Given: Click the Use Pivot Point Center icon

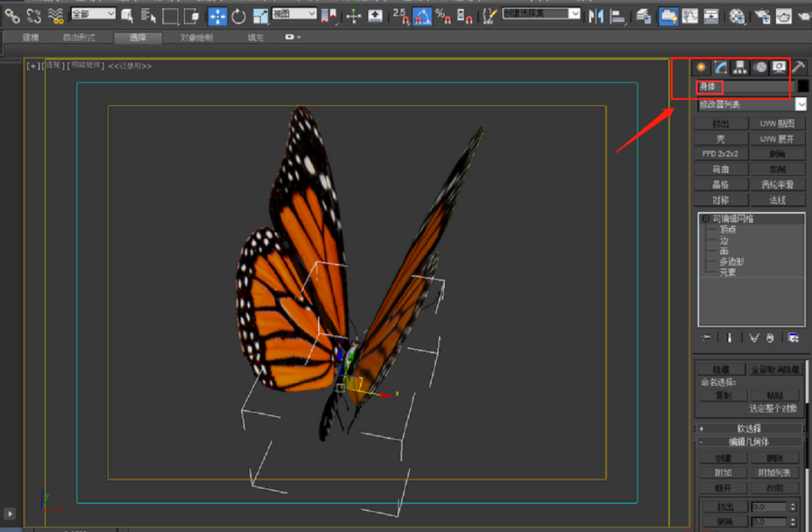Looking at the screenshot, I should click(x=329, y=16).
